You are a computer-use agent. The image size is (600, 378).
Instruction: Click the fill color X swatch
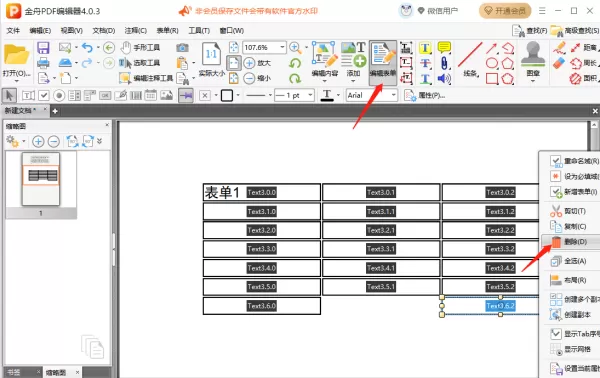pos(205,95)
